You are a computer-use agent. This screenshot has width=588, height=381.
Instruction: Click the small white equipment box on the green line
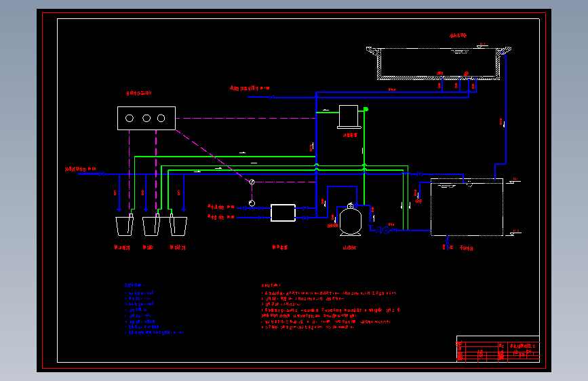click(349, 117)
